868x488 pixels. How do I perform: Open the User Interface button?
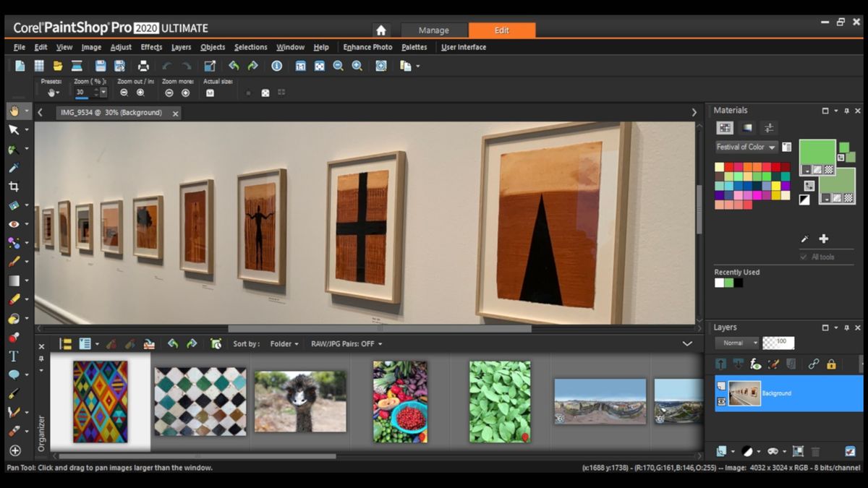[464, 47]
